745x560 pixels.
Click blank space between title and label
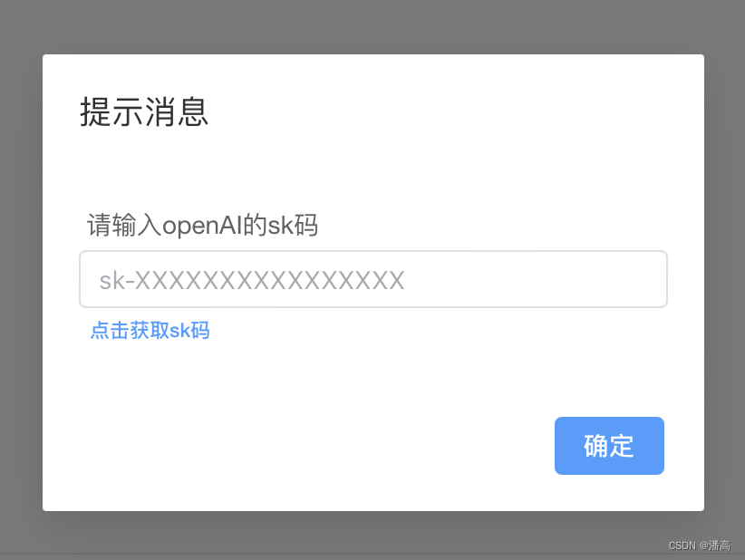(x=373, y=169)
